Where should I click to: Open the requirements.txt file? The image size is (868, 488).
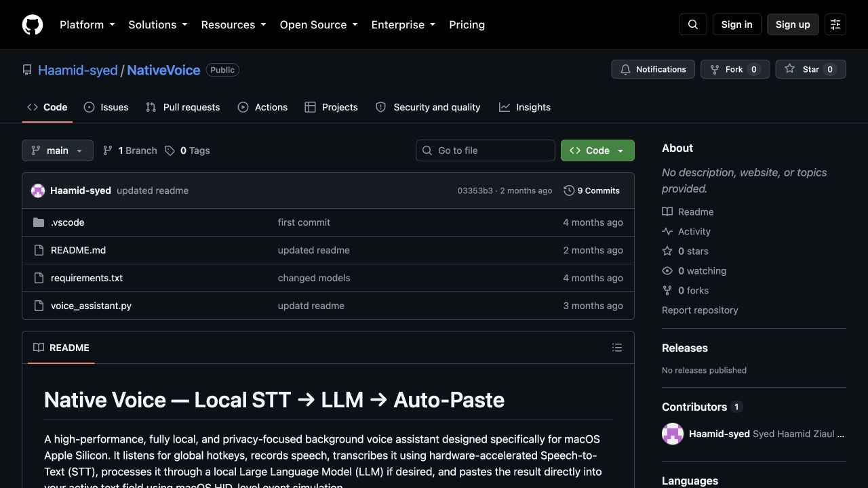pos(87,278)
